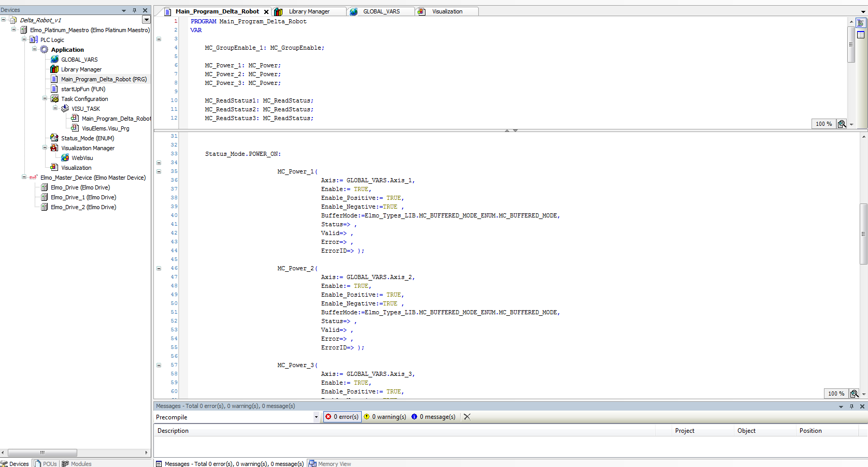Toggle the 0 warning(s) filter
Viewport: 868px width, 467px height.
385,417
